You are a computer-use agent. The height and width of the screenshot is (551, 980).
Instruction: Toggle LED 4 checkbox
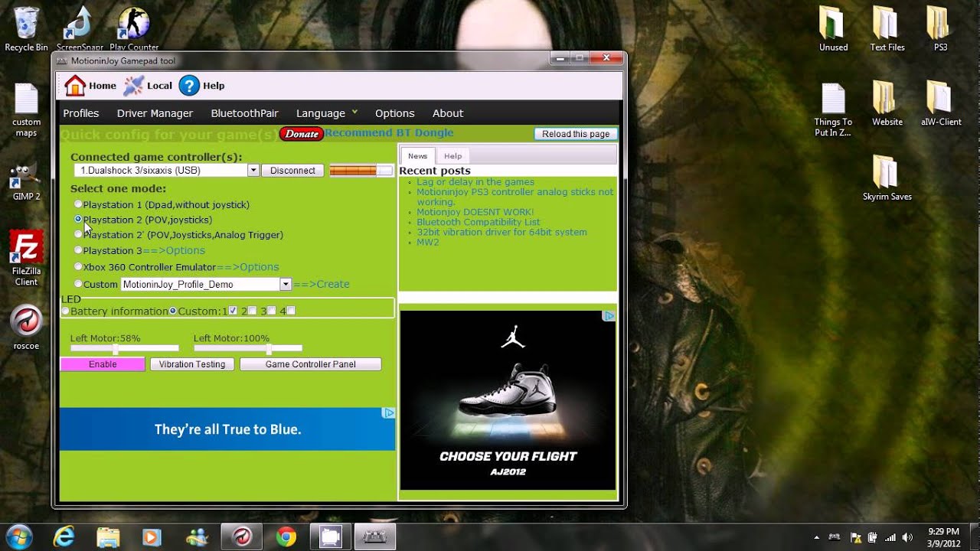(x=291, y=311)
